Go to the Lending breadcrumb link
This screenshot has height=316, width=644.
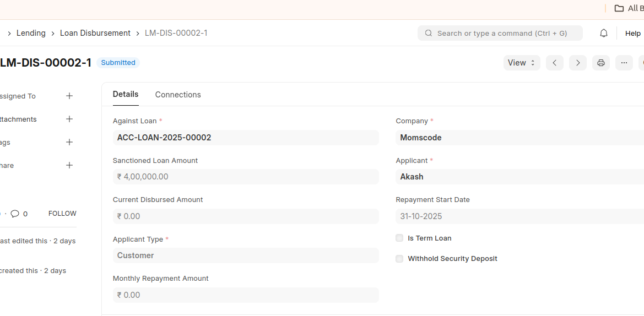pyautogui.click(x=31, y=33)
